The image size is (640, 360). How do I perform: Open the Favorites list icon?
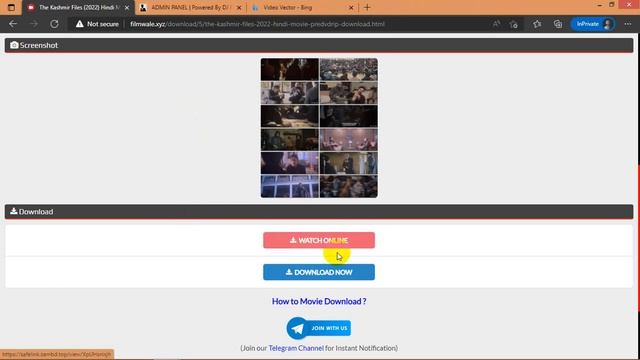pyautogui.click(x=537, y=24)
